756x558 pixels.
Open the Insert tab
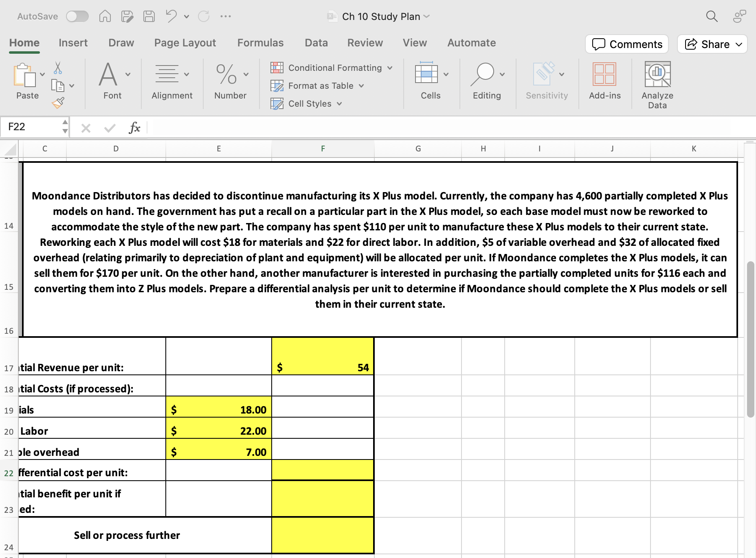[73, 43]
